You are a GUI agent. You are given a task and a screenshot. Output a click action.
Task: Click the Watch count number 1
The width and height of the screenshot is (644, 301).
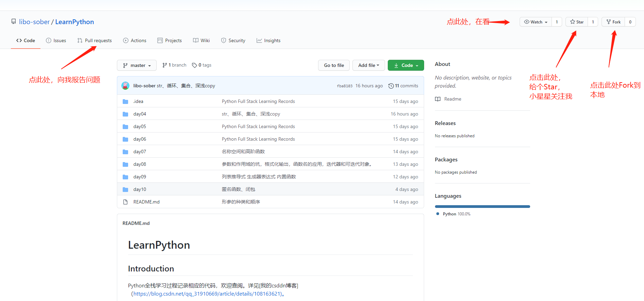(x=557, y=22)
